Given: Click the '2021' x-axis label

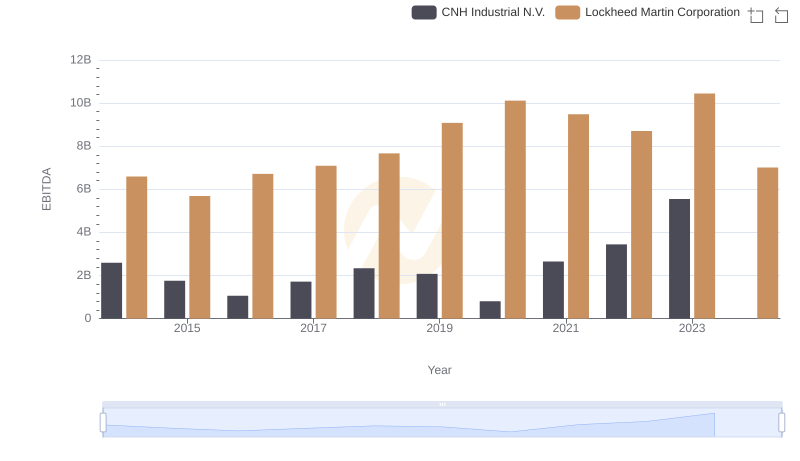Looking at the screenshot, I should [x=565, y=328].
